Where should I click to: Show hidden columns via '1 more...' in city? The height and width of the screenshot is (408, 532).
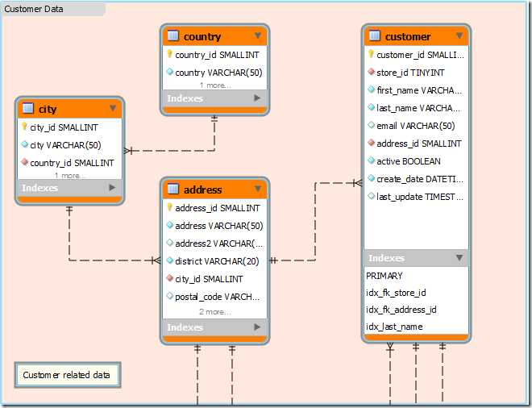(x=70, y=176)
